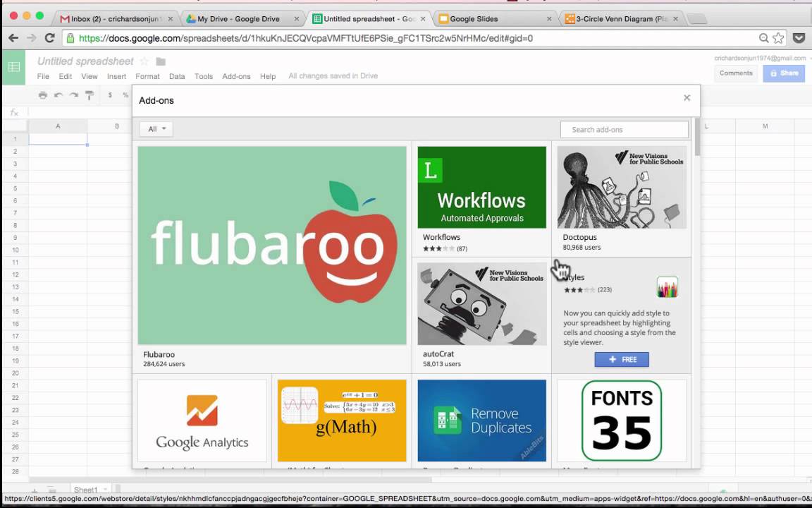812x508 pixels.
Task: Click the All changes saved in Drive status
Action: (333, 75)
